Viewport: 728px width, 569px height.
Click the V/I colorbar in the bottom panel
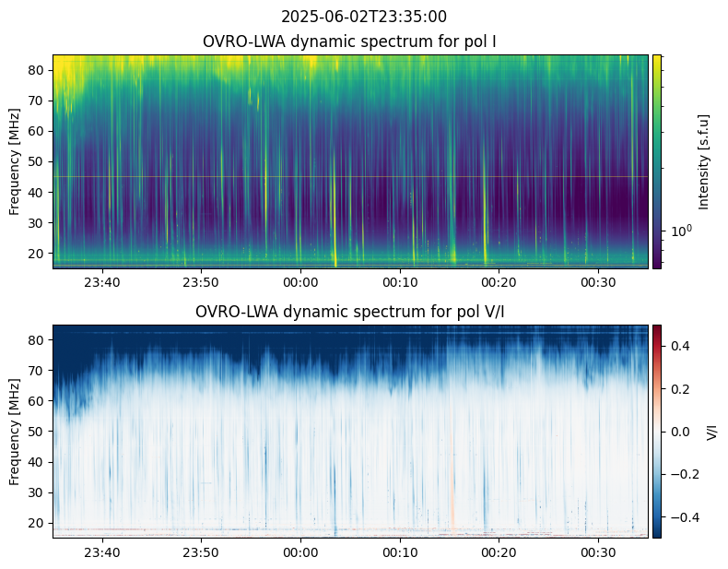pyautogui.click(x=657, y=431)
